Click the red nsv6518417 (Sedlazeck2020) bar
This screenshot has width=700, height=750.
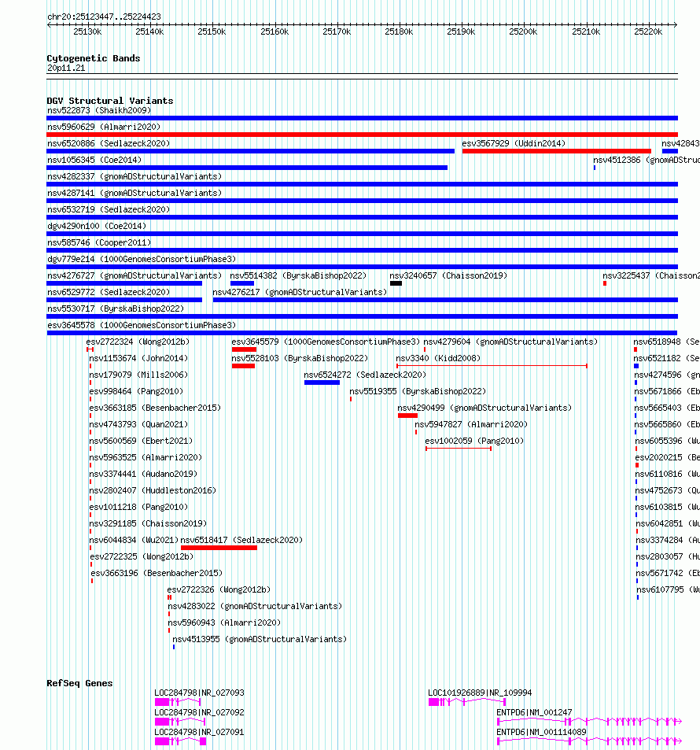pos(219,548)
